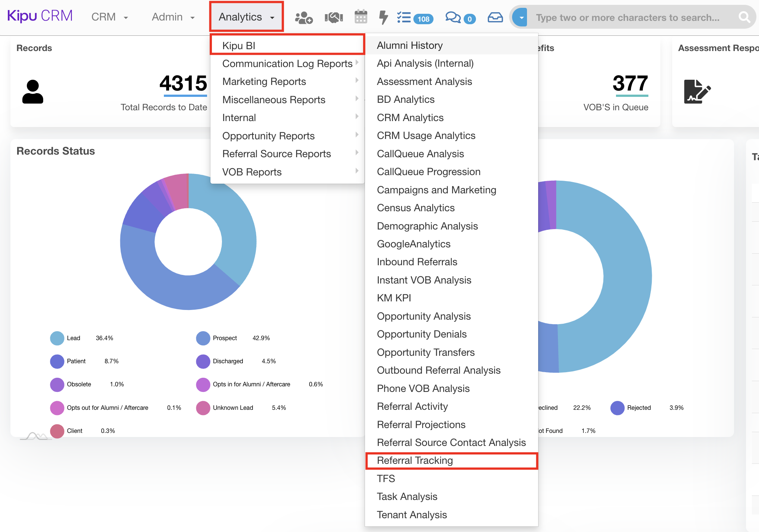Click the Kipu CRM logo link
The image size is (759, 532).
tap(40, 16)
